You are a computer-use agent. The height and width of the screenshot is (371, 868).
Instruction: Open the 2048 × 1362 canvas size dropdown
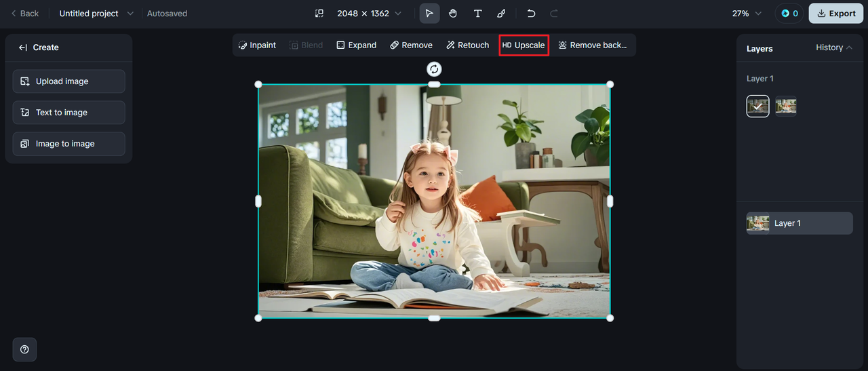pos(369,14)
